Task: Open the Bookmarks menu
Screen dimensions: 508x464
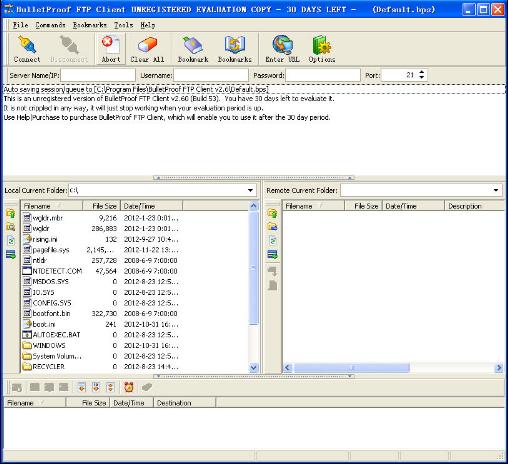Action: [90, 25]
